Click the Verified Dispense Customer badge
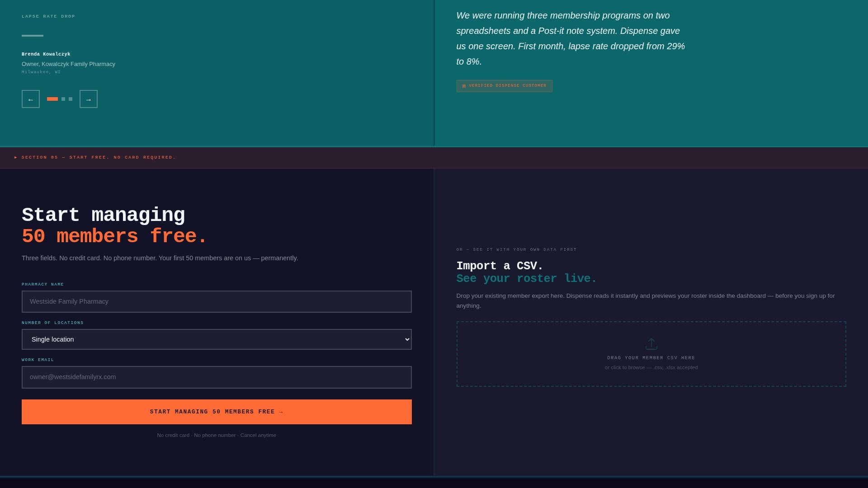868x488 pixels. (504, 86)
